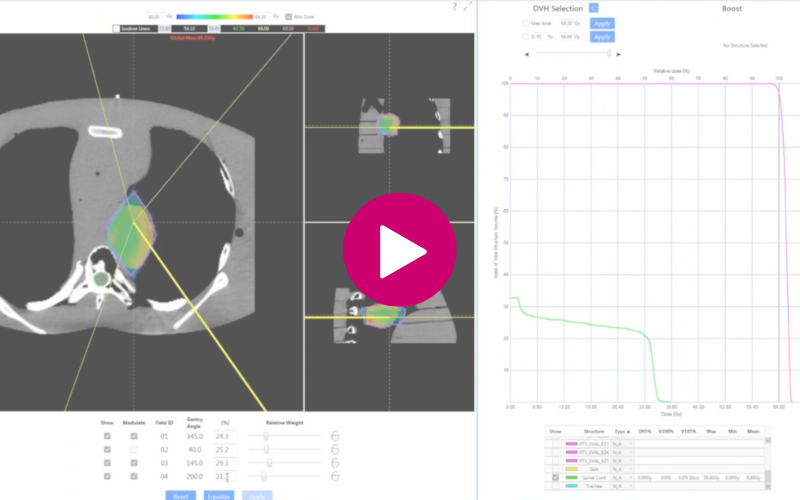Click the blue C icon beside DVH Selection
800x500 pixels.
[594, 8]
